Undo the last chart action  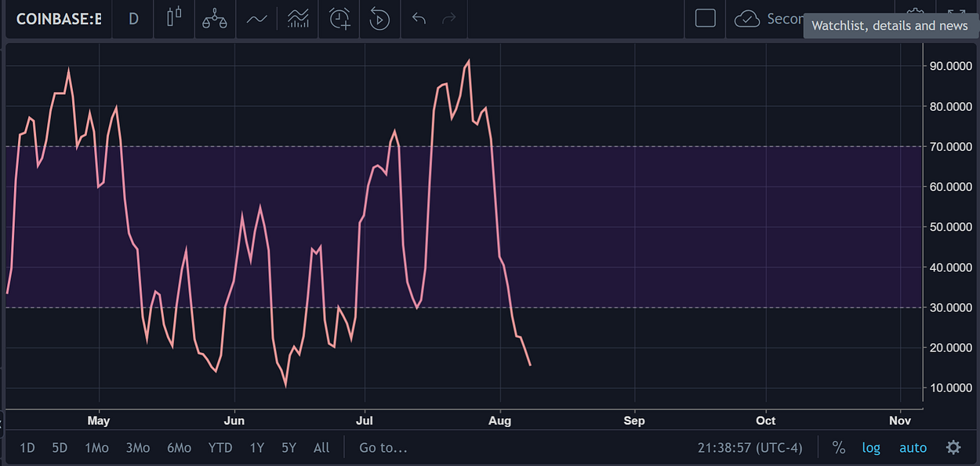pyautogui.click(x=419, y=19)
